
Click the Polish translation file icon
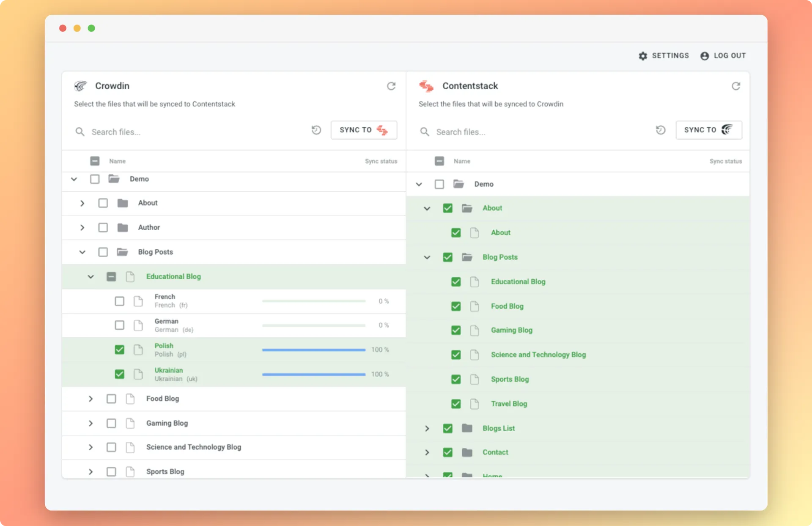[138, 350]
